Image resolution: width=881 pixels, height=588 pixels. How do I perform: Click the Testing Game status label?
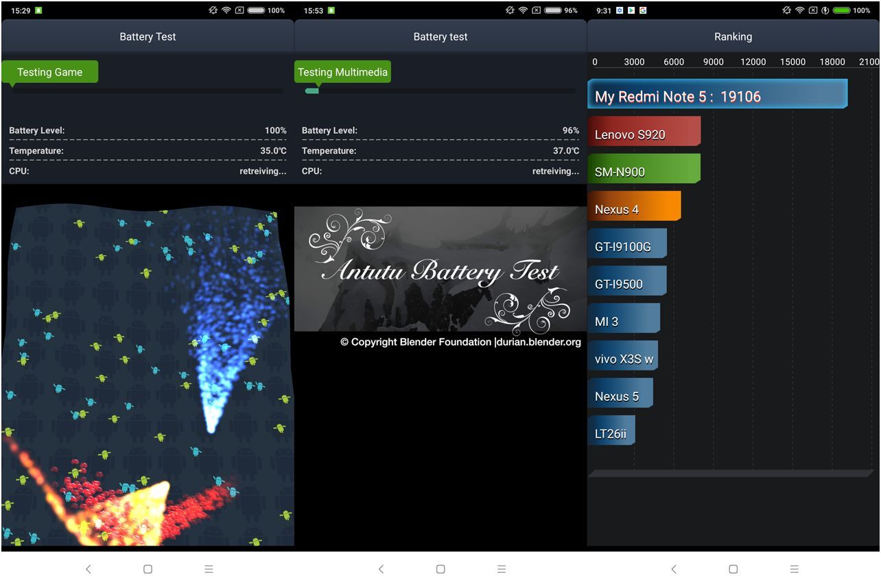point(49,72)
